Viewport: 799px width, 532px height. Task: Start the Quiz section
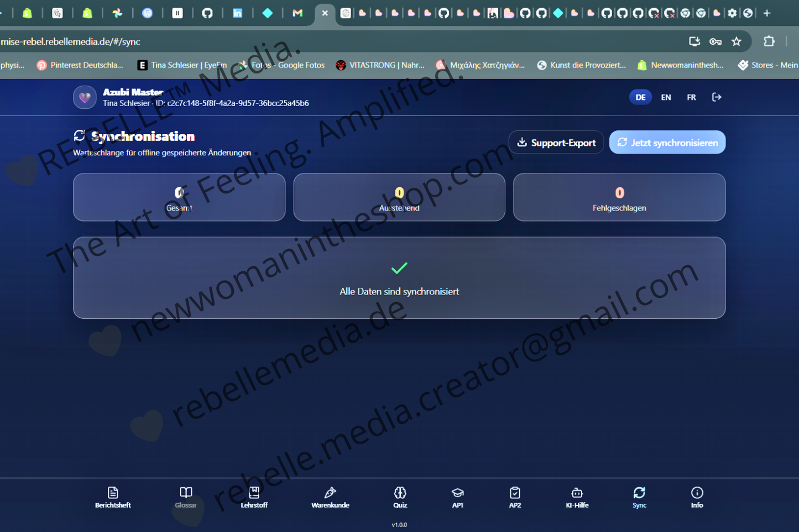[x=400, y=496]
